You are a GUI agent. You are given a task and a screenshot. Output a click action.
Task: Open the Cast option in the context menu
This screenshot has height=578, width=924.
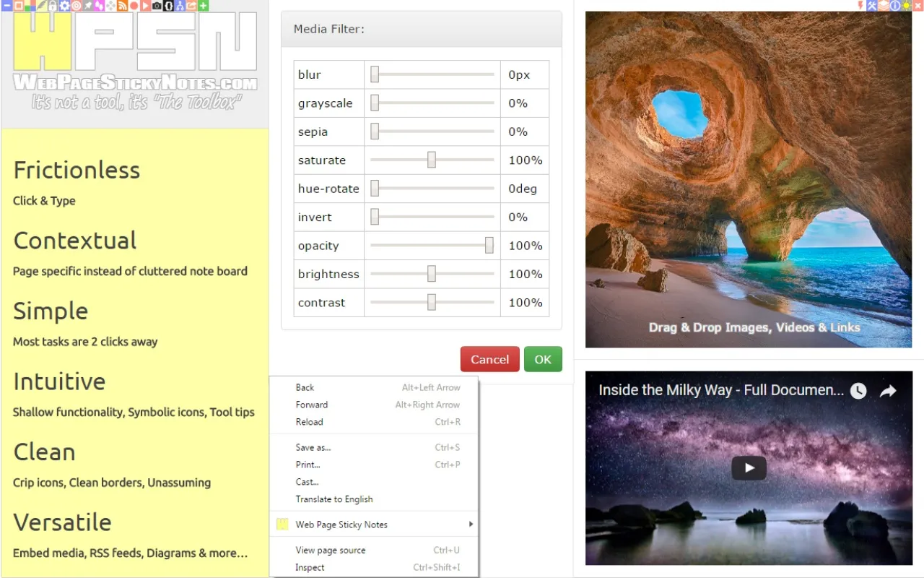click(308, 482)
